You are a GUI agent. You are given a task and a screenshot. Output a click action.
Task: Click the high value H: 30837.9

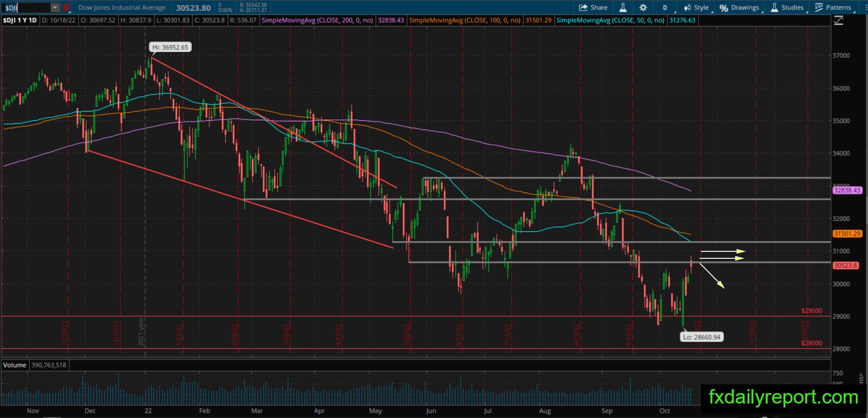pyautogui.click(x=136, y=20)
